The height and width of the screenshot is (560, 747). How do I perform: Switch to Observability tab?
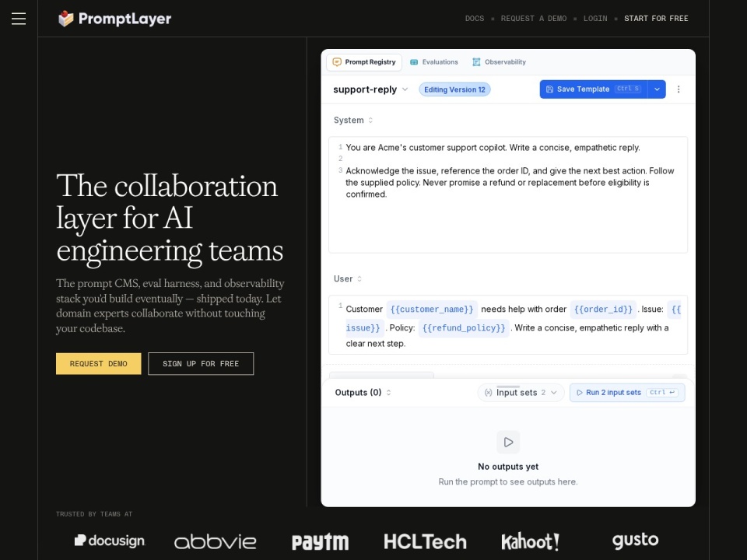tap(499, 62)
